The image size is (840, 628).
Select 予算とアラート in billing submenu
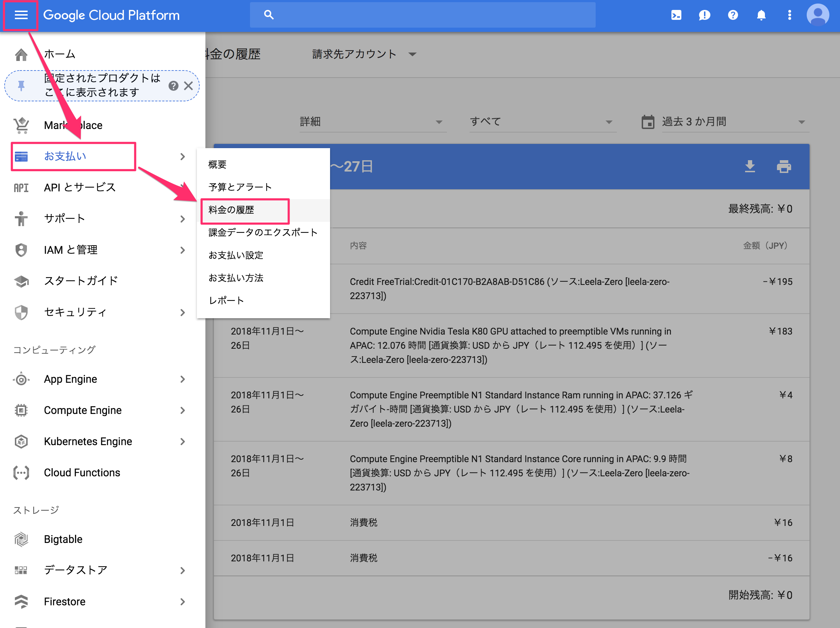click(263, 187)
